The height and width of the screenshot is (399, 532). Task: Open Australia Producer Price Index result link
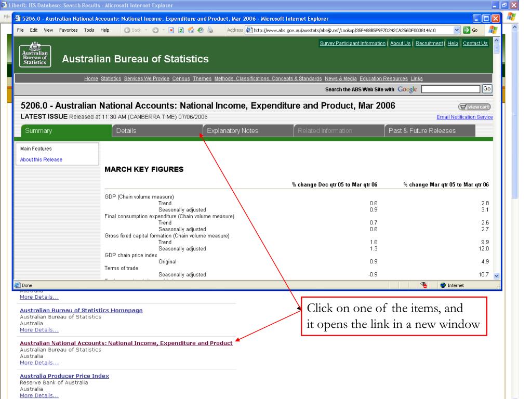(64, 376)
